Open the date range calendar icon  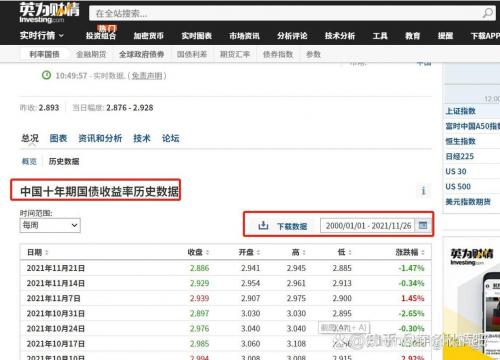(x=423, y=225)
